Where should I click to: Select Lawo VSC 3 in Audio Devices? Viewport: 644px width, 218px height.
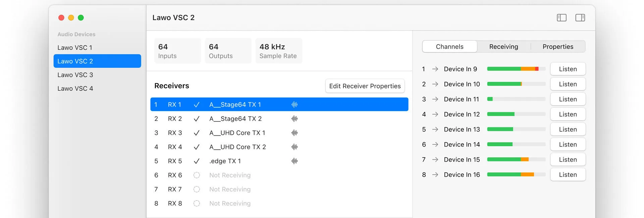pyautogui.click(x=75, y=75)
